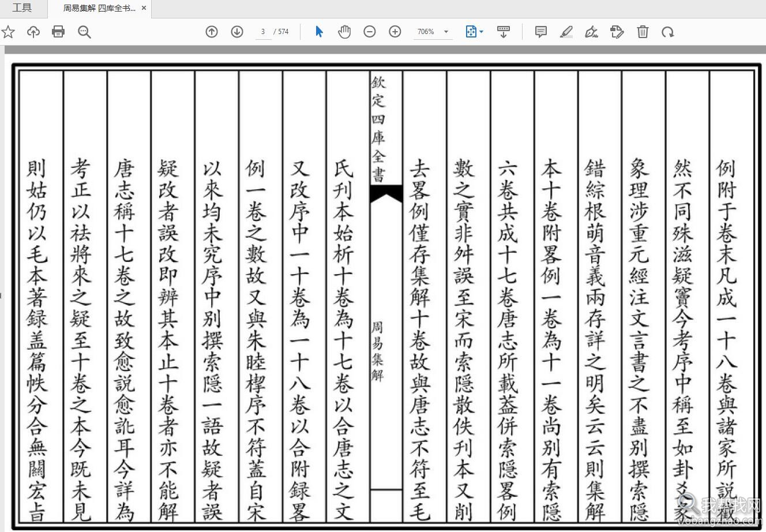766x532 pixels.
Task: Upload the file to cloud storage
Action: tap(33, 32)
